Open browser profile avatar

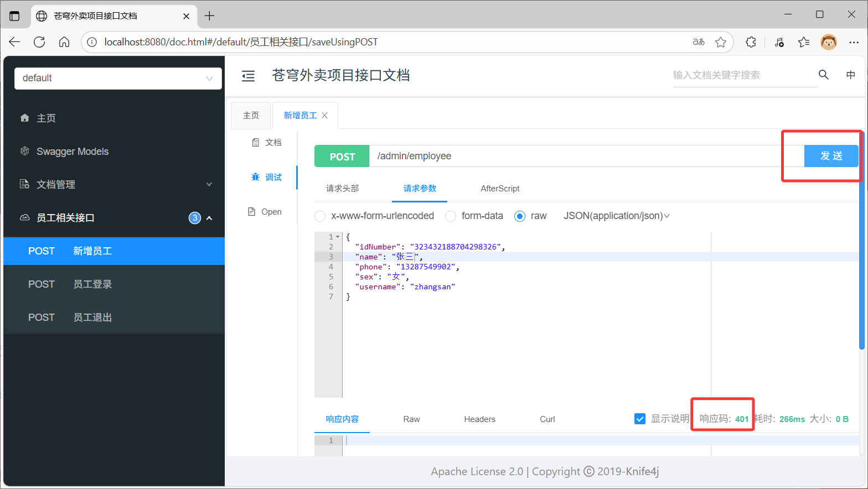coord(829,42)
